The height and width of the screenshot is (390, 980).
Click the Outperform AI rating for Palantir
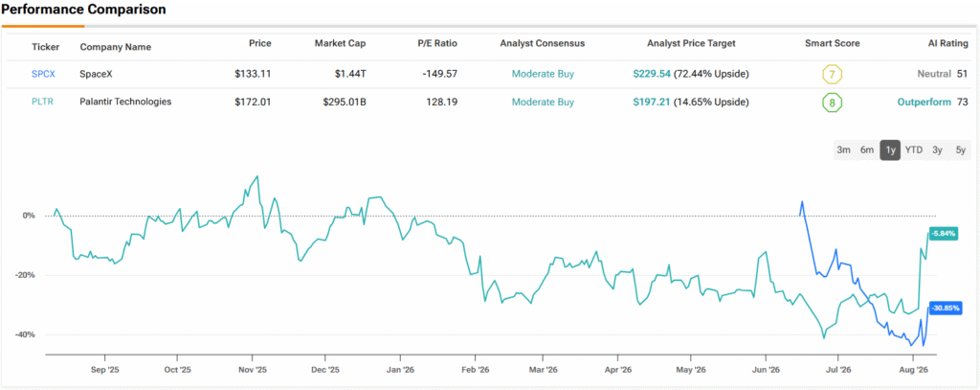[924, 102]
